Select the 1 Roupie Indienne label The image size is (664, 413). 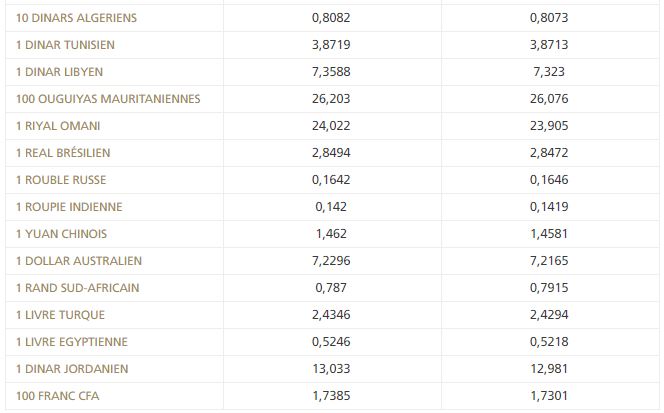(69, 207)
